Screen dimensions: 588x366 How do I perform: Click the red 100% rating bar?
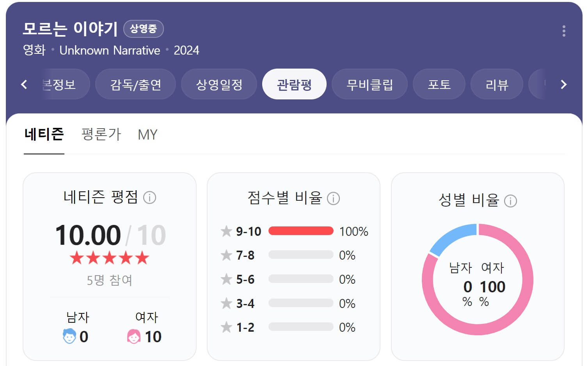(300, 231)
